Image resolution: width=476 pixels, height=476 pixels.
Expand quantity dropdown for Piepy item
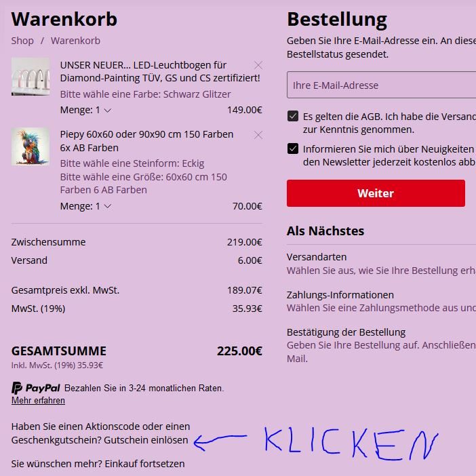coord(85,206)
